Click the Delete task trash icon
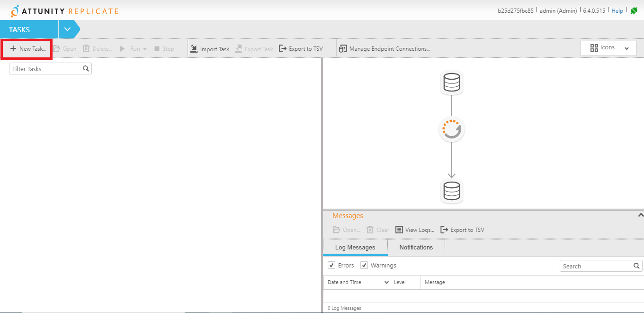 (86, 49)
